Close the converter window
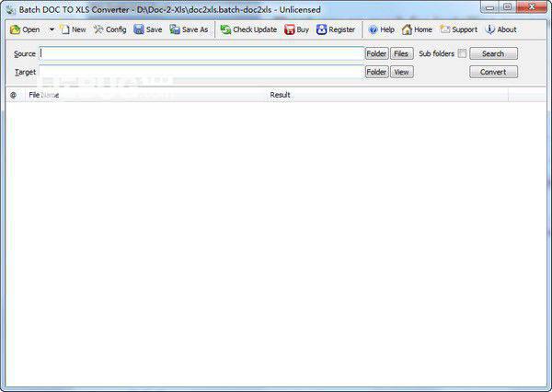Viewport: 552px width, 392px height. tap(532, 7)
